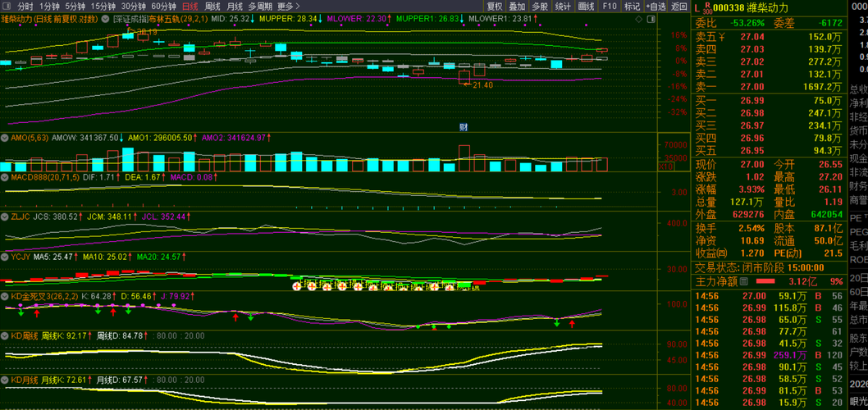Image resolution: width=868 pixels, height=410 pixels.
Task: Click the 交易状态 闭市阶段 status line
Action: tap(760, 268)
